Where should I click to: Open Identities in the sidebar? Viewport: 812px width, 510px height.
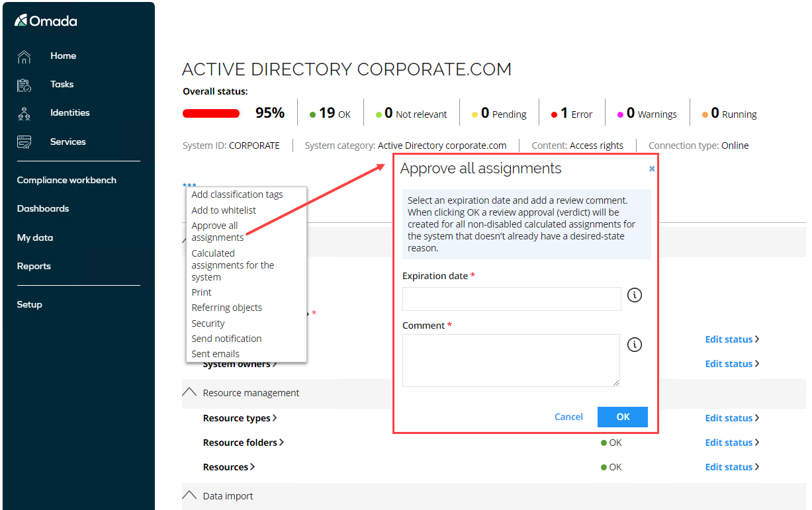(69, 113)
